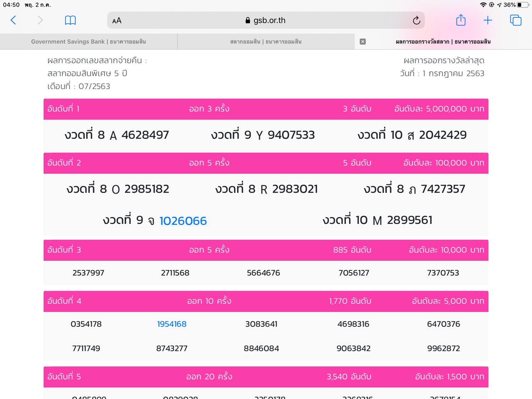Select second prize number 2899561
Viewport: 532px width, 399px height.
(x=410, y=220)
